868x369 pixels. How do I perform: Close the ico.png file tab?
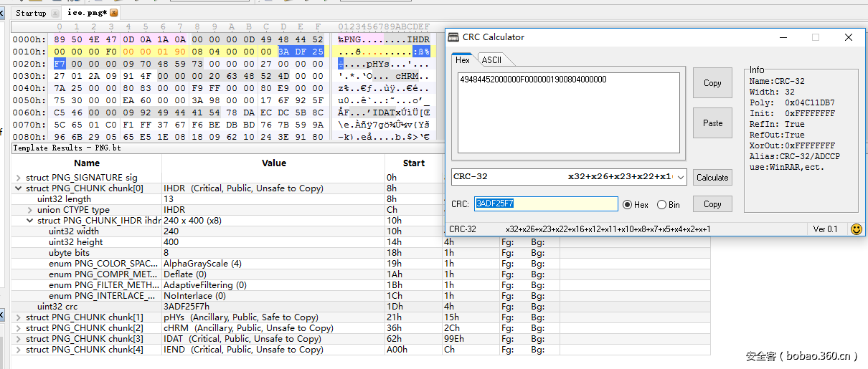pyautogui.click(x=114, y=13)
